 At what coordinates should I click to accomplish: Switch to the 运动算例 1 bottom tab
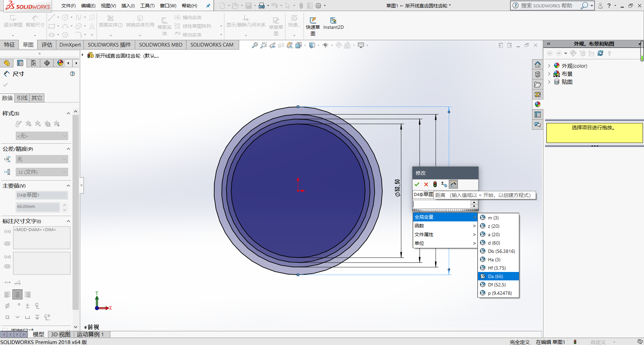90,334
